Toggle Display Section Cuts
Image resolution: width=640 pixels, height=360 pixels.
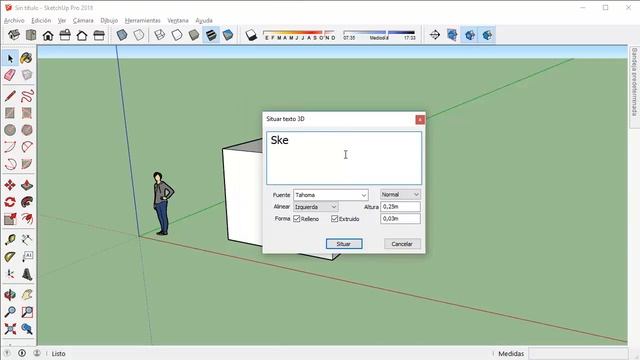point(469,35)
